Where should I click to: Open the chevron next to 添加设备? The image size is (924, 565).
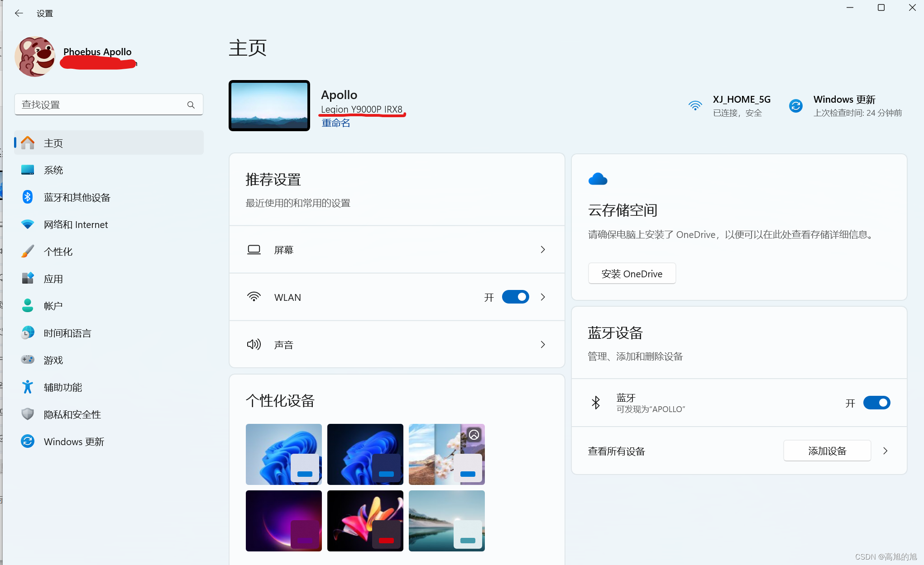885,451
